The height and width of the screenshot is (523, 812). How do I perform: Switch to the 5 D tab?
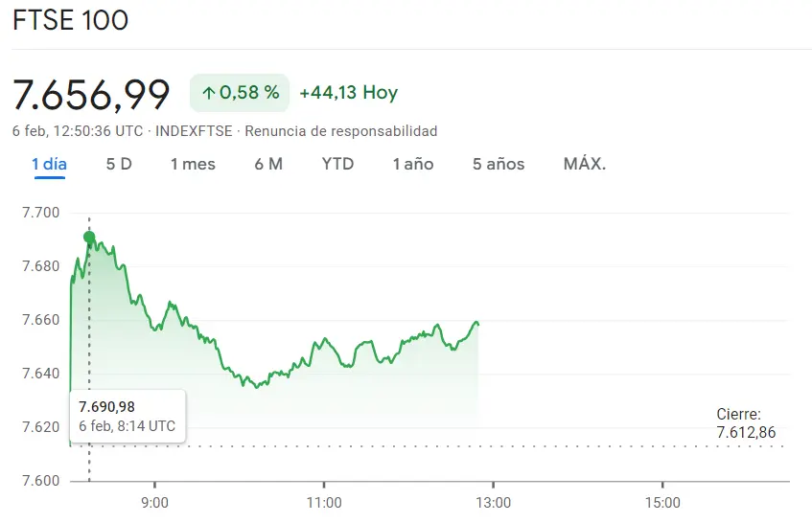tap(119, 164)
